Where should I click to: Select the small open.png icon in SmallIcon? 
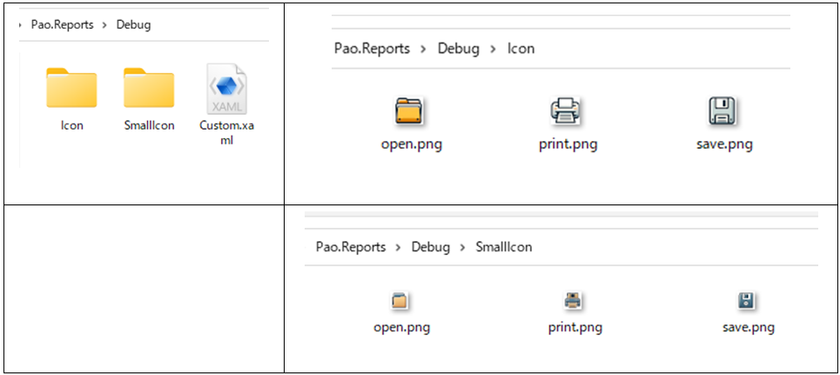(400, 301)
